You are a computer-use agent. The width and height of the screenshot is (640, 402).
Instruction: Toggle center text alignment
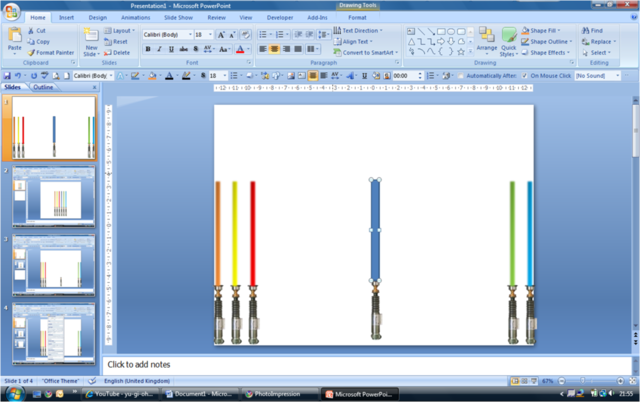275,48
